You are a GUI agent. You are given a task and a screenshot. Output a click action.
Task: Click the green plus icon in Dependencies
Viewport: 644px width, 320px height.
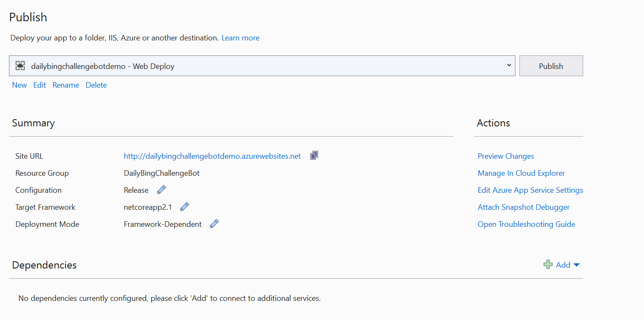tap(548, 265)
